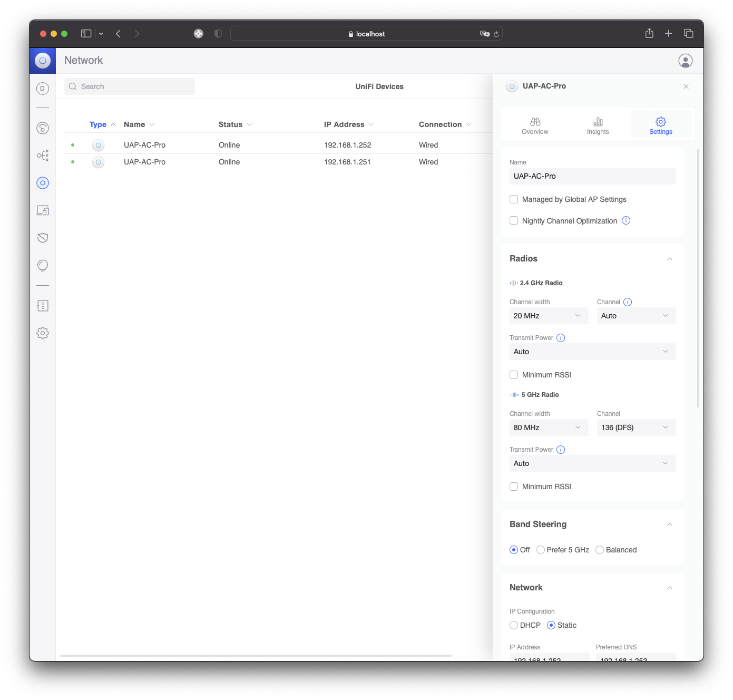The image size is (733, 700).
Task: Sort devices by Status column
Action: click(x=235, y=124)
